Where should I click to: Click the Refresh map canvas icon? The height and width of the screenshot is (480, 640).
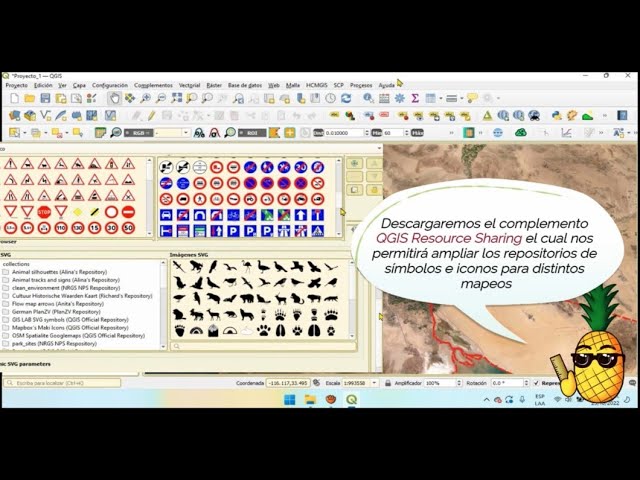click(346, 98)
